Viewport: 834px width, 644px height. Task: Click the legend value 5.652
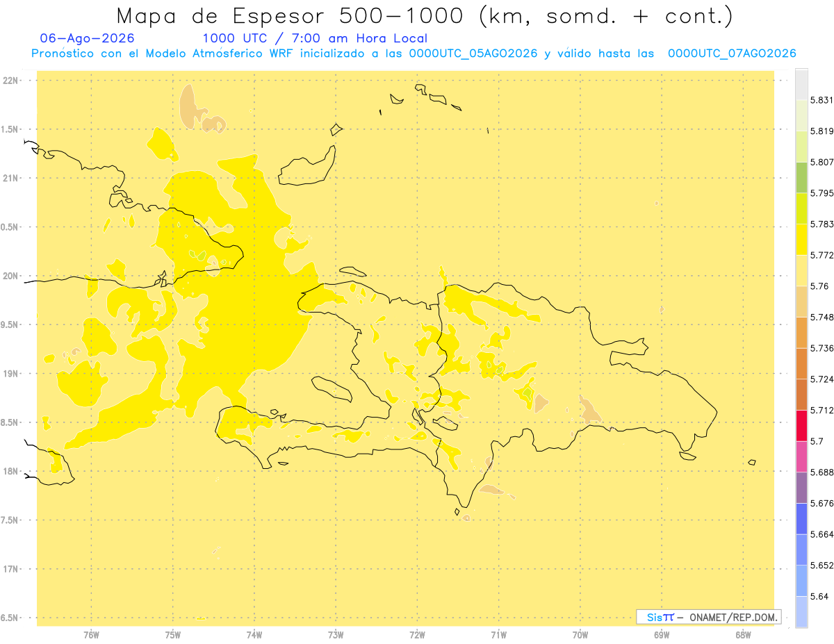[822, 565]
